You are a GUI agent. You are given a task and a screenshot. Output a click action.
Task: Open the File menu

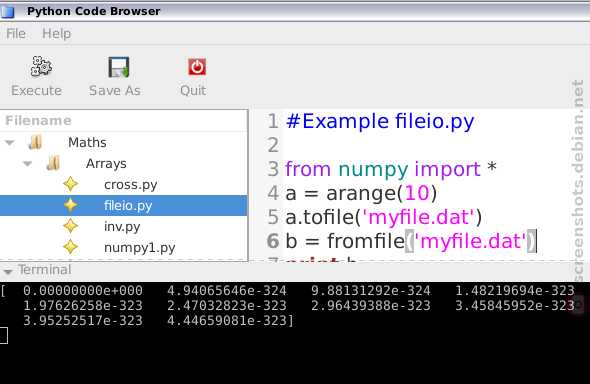16,33
